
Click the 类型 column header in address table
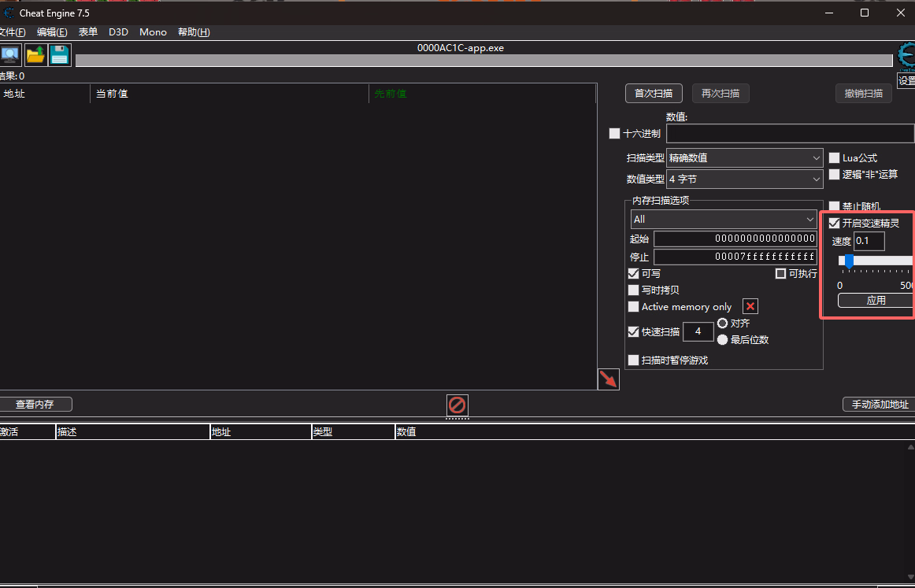[x=354, y=432]
